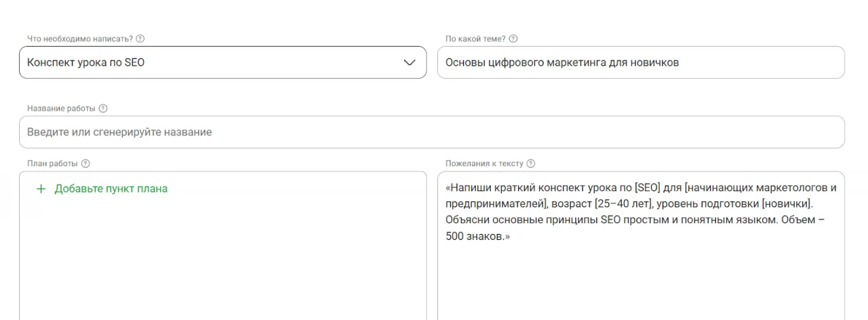
Task: Click the green plus icon in the plan panel
Action: tap(41, 188)
